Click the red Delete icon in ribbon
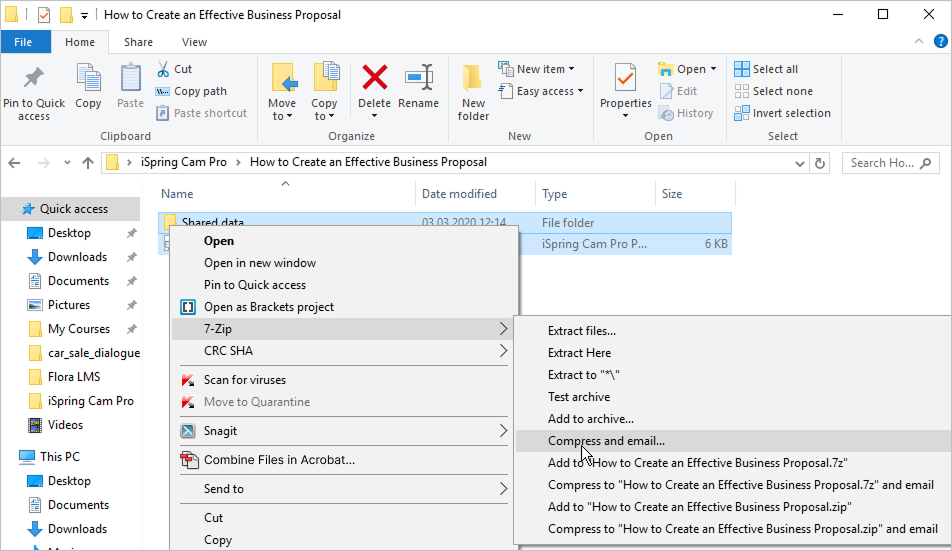 pos(374,80)
